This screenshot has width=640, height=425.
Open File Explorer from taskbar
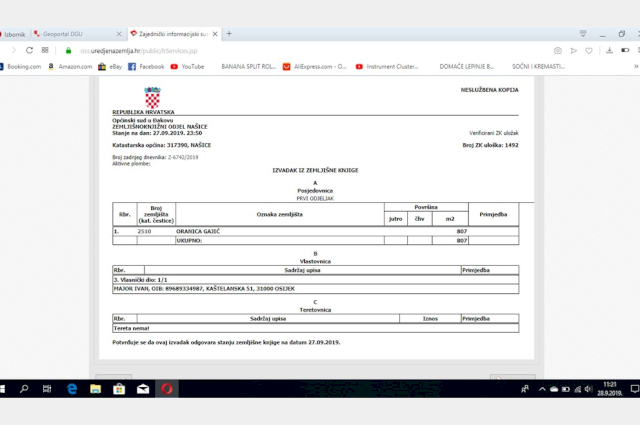(96, 389)
